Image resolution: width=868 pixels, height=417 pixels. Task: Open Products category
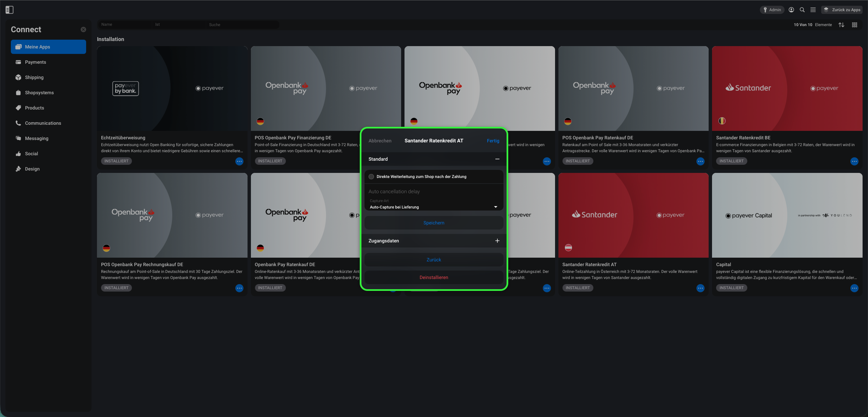[48, 108]
